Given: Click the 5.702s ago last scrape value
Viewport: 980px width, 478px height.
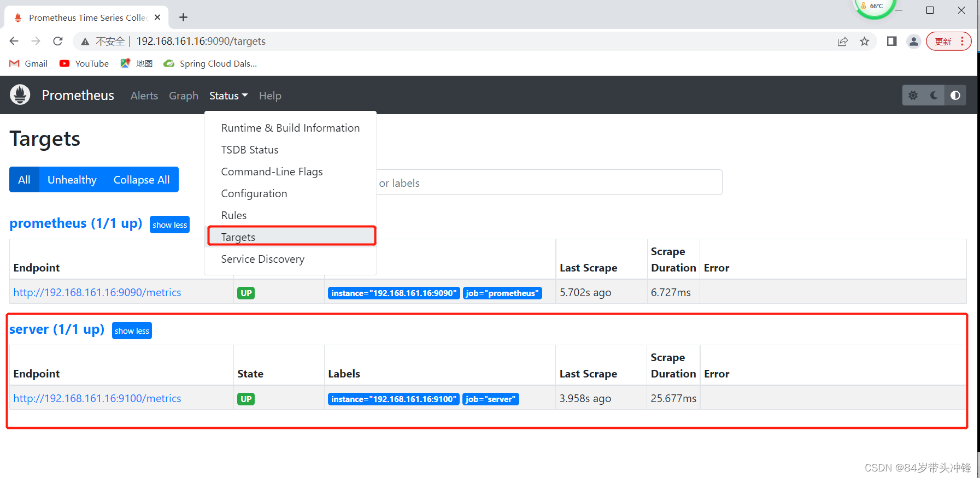Looking at the screenshot, I should coord(585,292).
